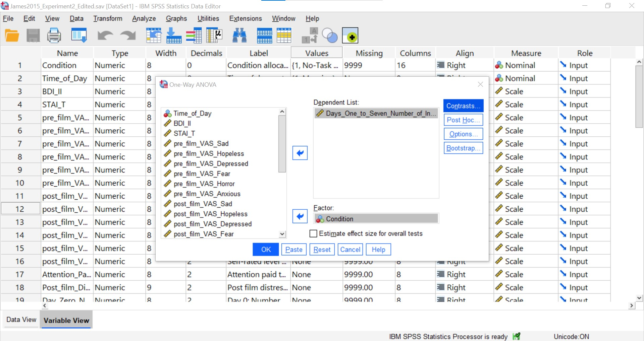Screen dimensions: 644x341
Task: Click the Undo arrow icon
Action: [105, 36]
